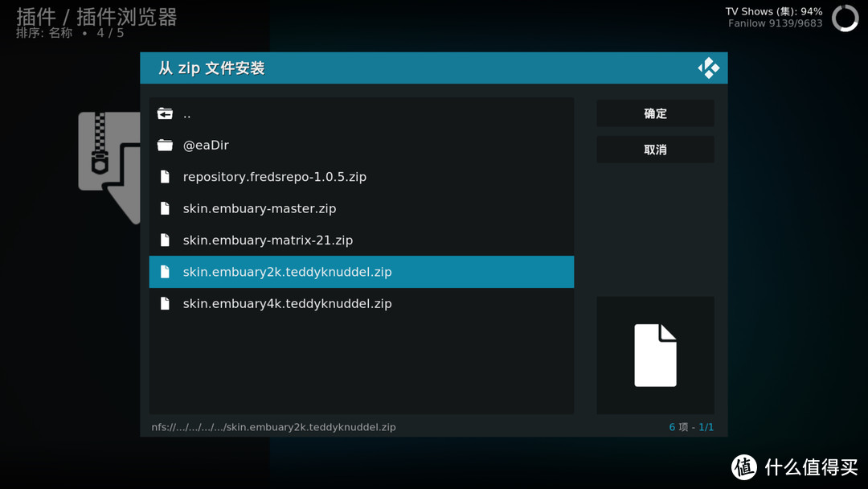Click the Kodi logo in dialog header
This screenshot has height=489, width=868.
(709, 68)
